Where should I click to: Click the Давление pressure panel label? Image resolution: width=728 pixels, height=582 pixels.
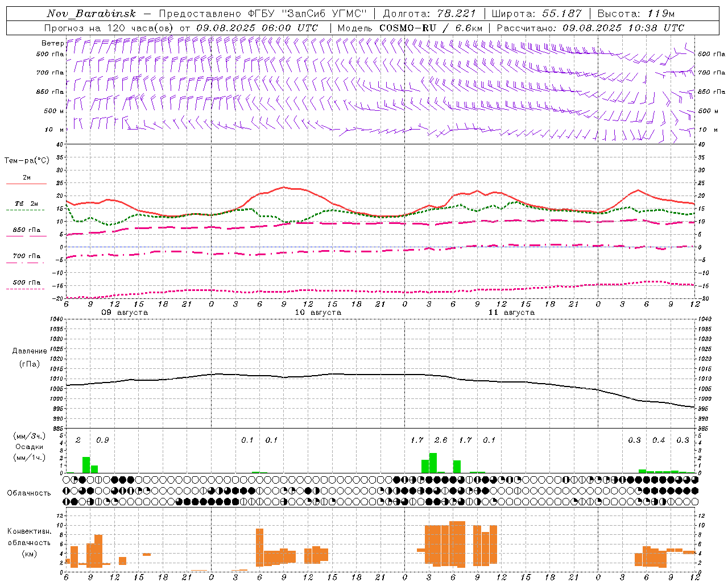29,351
